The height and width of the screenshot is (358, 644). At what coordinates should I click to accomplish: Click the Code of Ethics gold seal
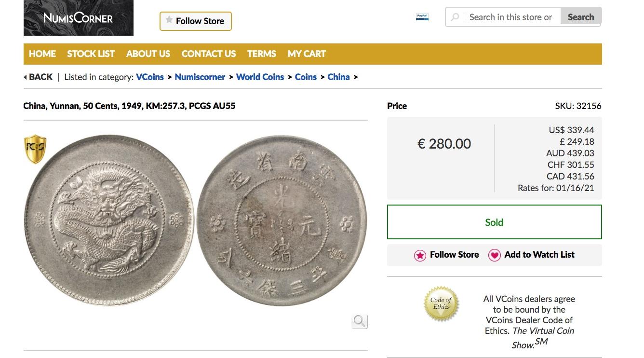coord(441,304)
